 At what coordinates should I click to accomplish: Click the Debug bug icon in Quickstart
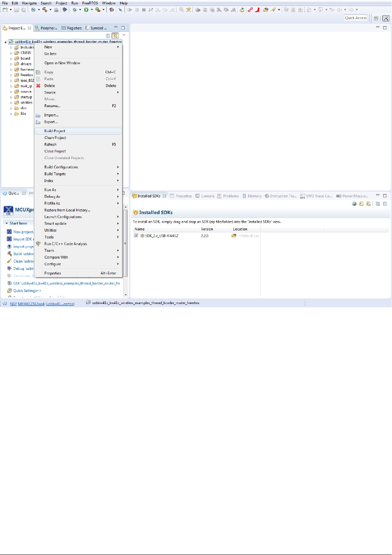pyautogui.click(x=9, y=268)
